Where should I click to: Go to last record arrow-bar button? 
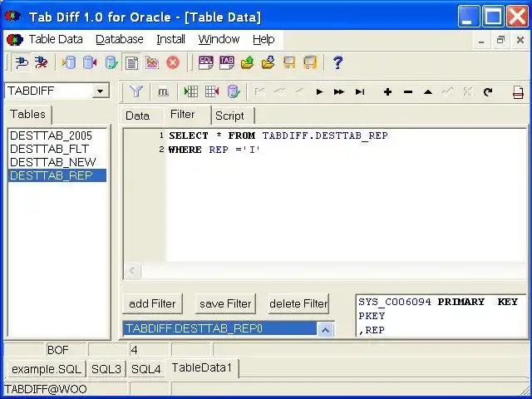coord(360,91)
